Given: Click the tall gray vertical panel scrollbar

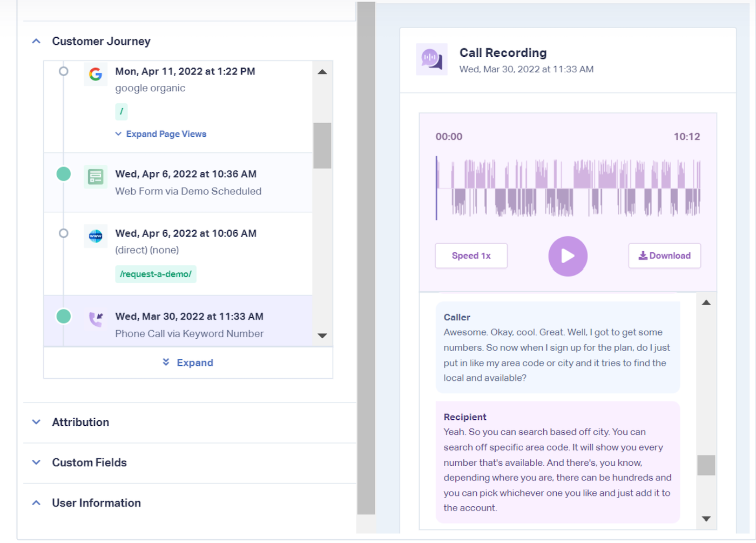Looking at the screenshot, I should 366,258.
